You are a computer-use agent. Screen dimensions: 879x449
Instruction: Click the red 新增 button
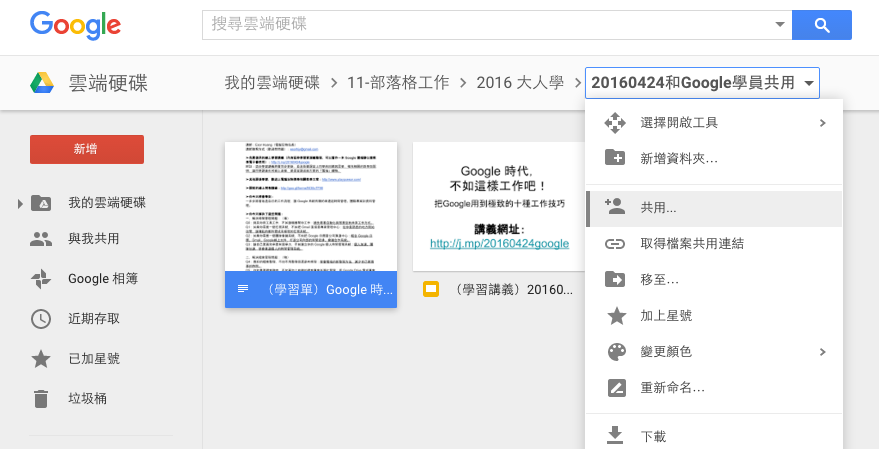87,149
